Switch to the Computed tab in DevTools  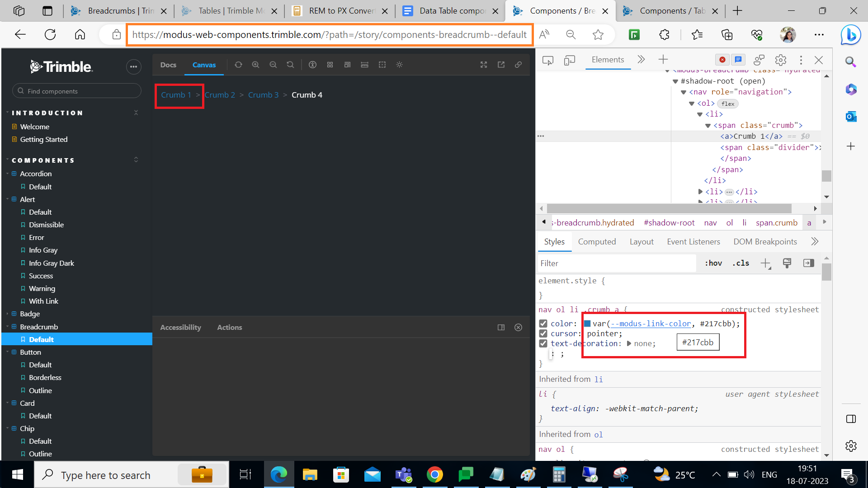click(597, 241)
